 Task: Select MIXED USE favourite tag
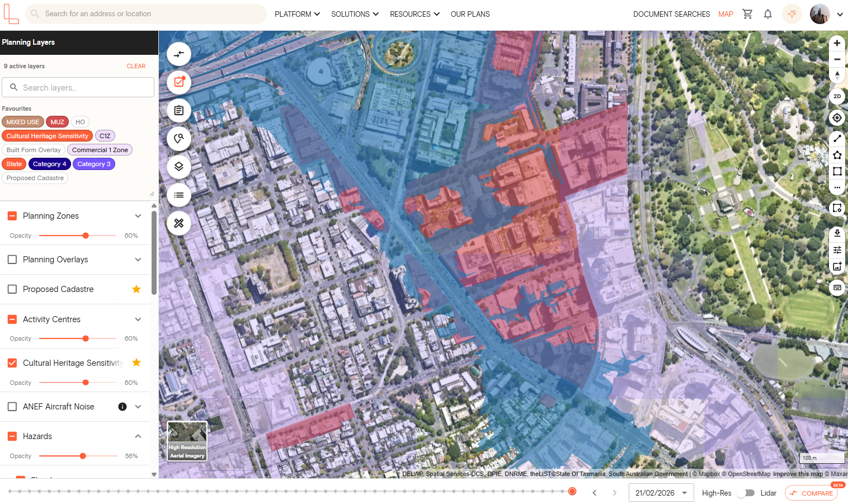click(x=23, y=122)
